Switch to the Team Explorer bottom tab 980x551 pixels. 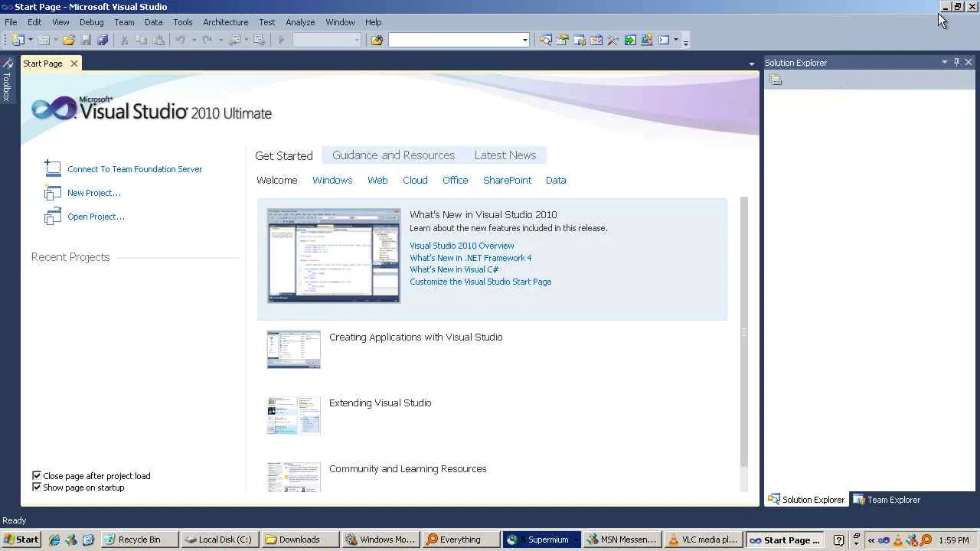click(x=887, y=500)
